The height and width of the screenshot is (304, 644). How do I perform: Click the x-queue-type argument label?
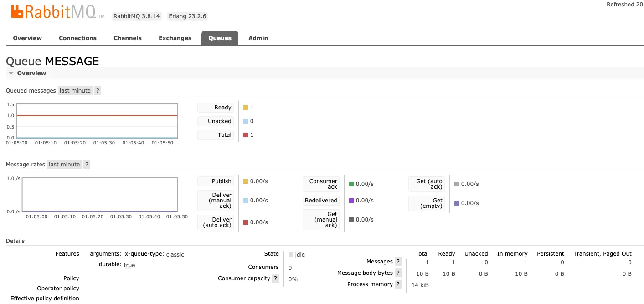(144, 254)
